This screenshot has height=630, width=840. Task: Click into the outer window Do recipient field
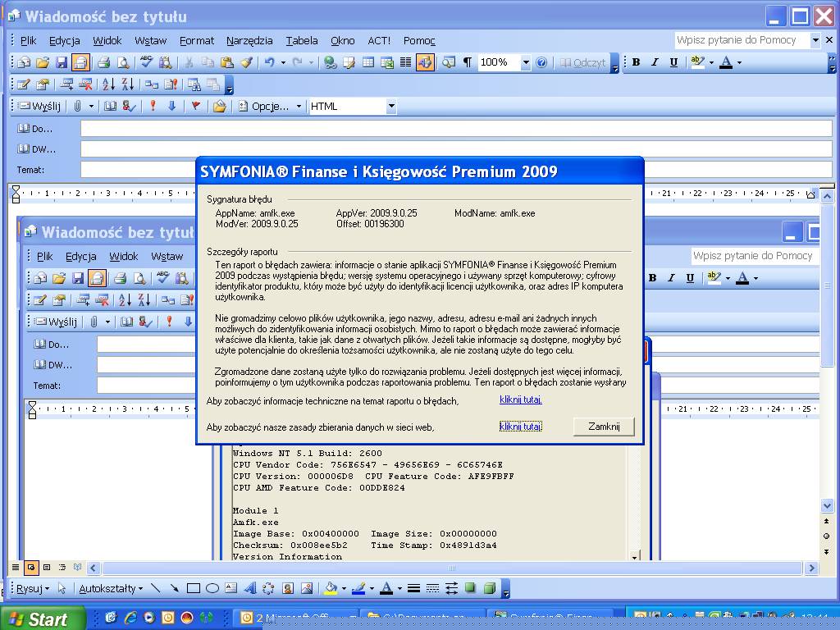456,129
